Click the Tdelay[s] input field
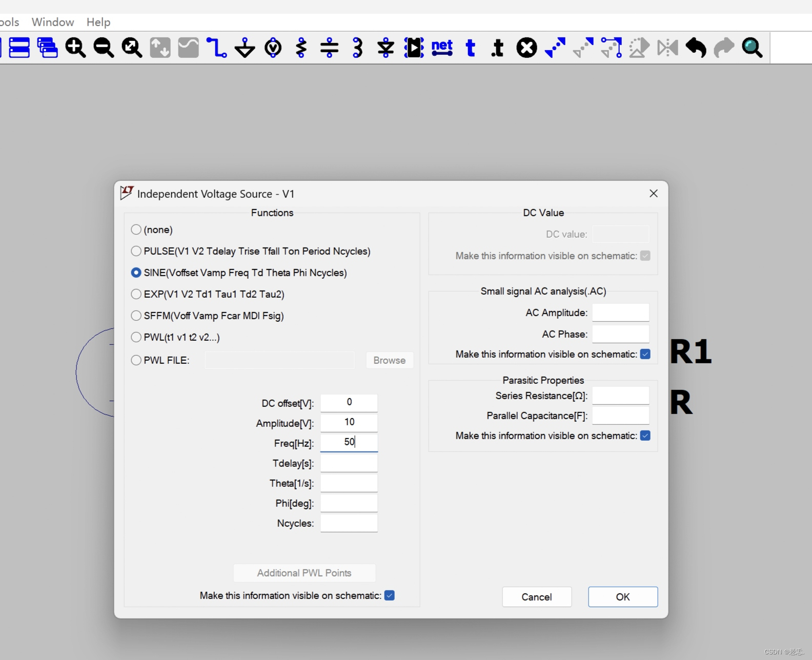 tap(349, 463)
